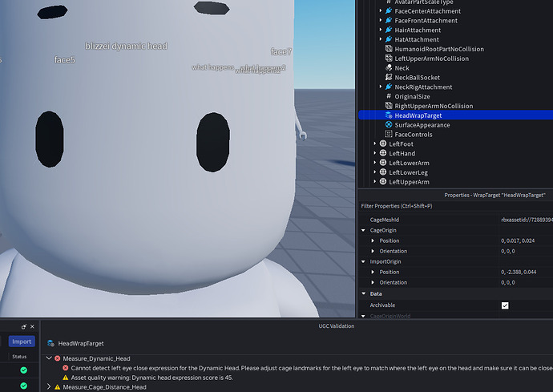Click the Filter Properties search field
The width and height of the screenshot is (553, 392).
456,206
